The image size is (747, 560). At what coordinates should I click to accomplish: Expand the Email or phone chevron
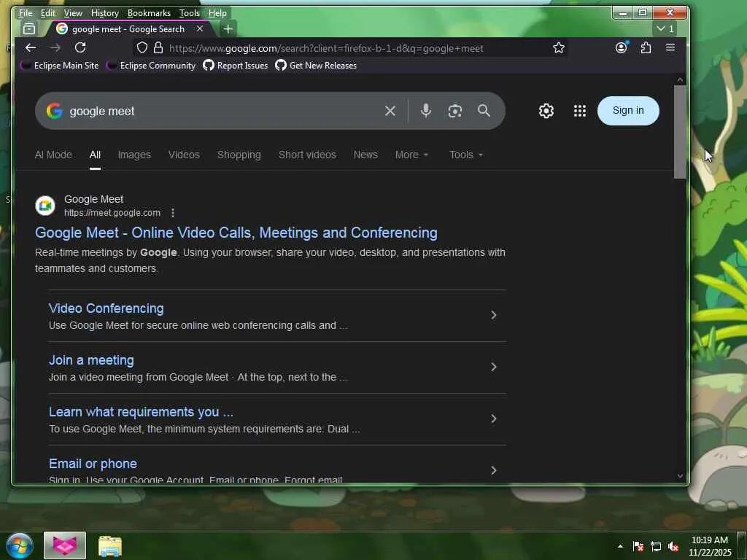pos(494,470)
